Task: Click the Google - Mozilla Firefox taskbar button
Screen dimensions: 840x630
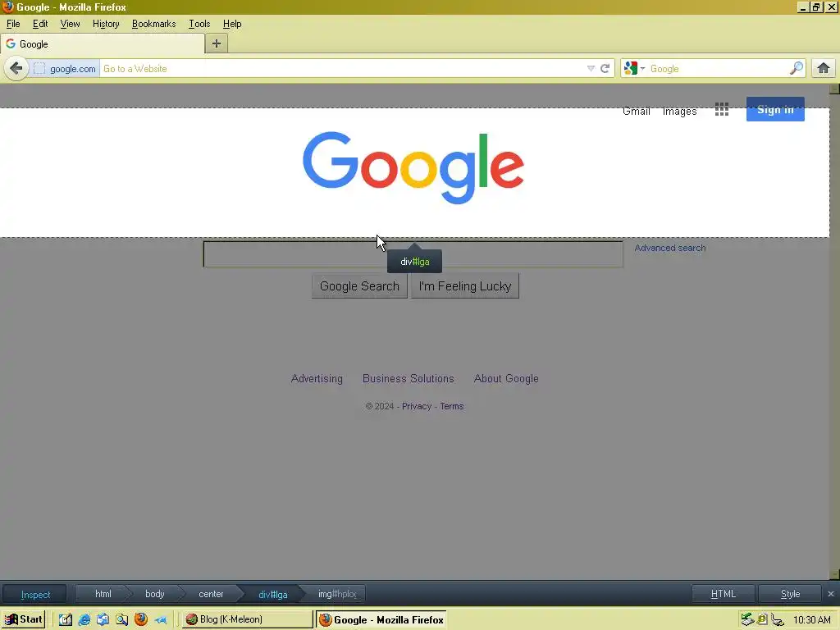Action: (381, 620)
